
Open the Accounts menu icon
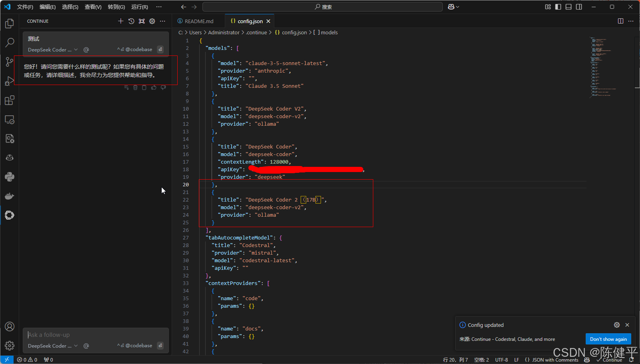10,326
